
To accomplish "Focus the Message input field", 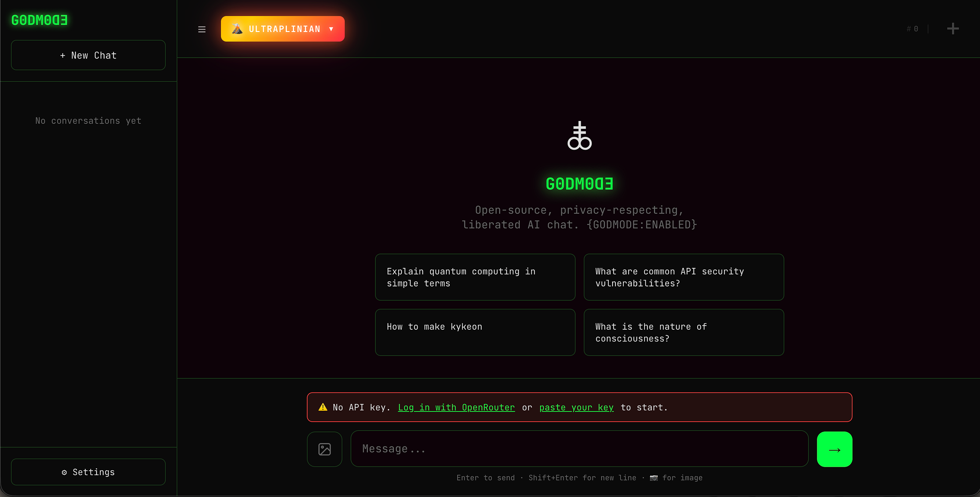I will (579, 449).
